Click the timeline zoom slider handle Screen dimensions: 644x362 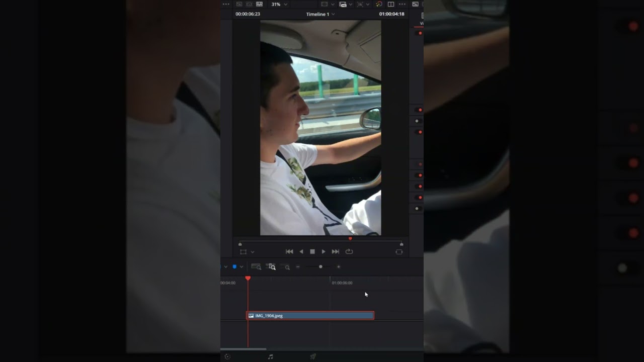(320, 267)
